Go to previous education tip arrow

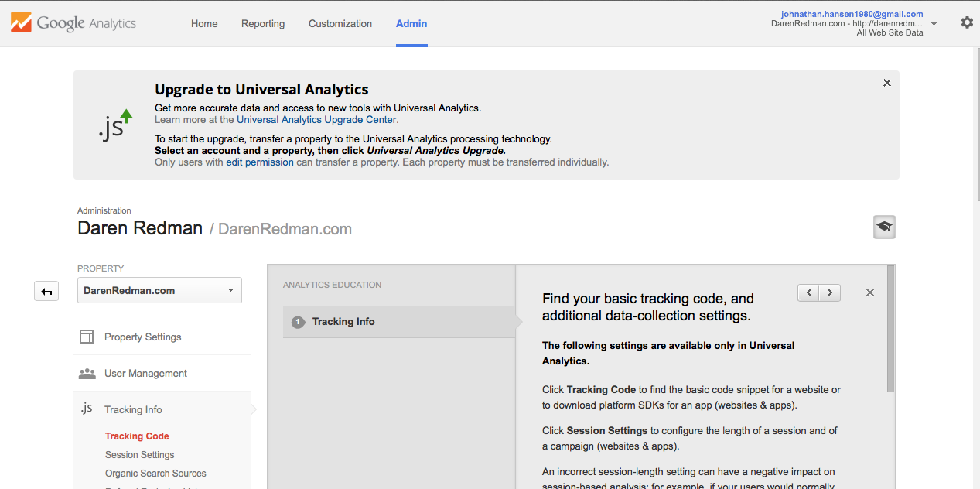click(808, 292)
